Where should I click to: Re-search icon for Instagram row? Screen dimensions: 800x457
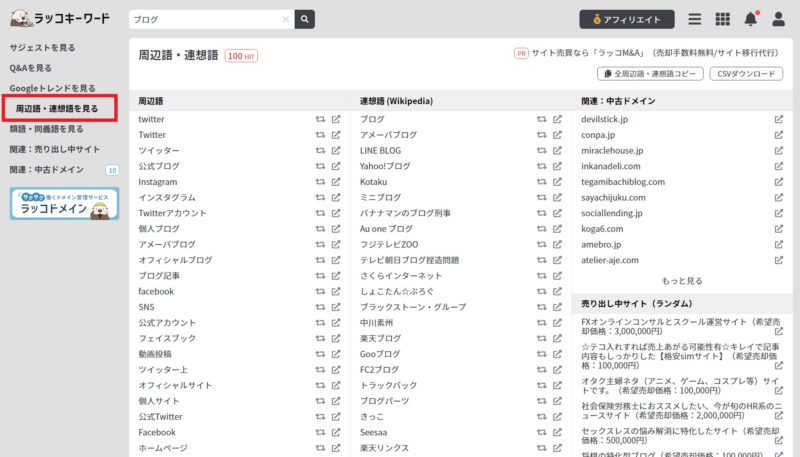pos(320,182)
